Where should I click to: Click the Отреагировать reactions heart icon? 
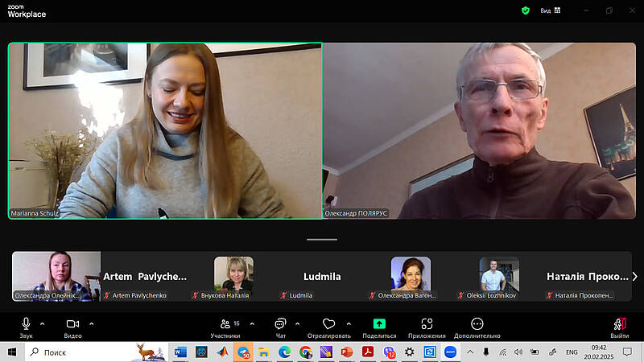click(x=328, y=323)
